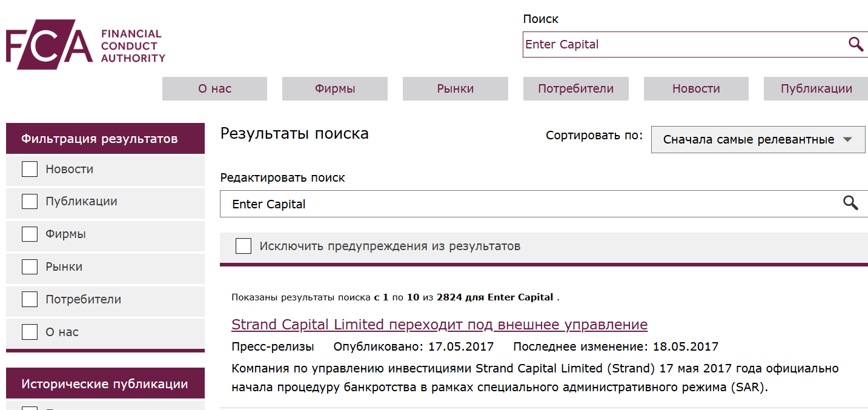Toggle the Публикации filter checkbox

pyautogui.click(x=29, y=201)
